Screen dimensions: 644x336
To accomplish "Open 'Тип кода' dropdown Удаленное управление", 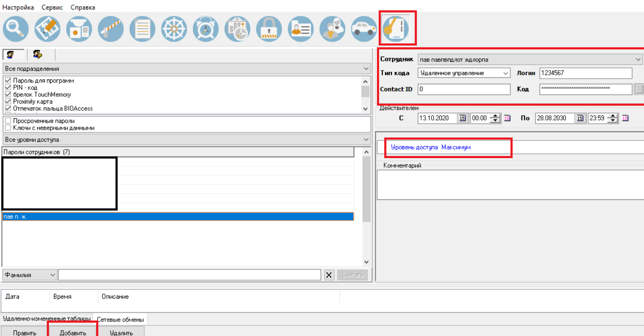I will coord(464,73).
